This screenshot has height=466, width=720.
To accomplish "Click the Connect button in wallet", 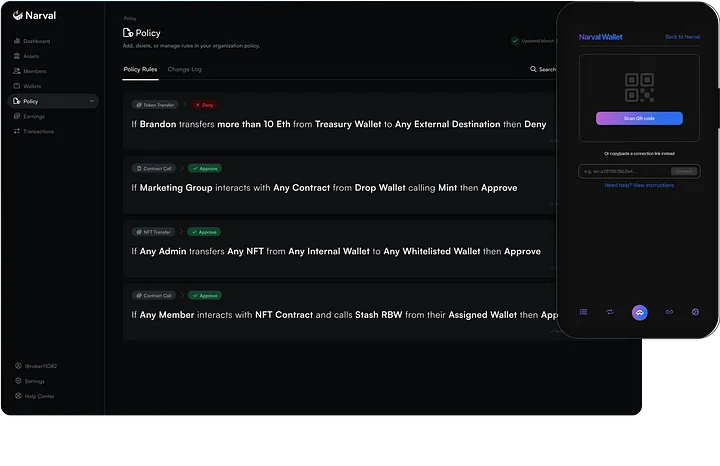I will (684, 171).
